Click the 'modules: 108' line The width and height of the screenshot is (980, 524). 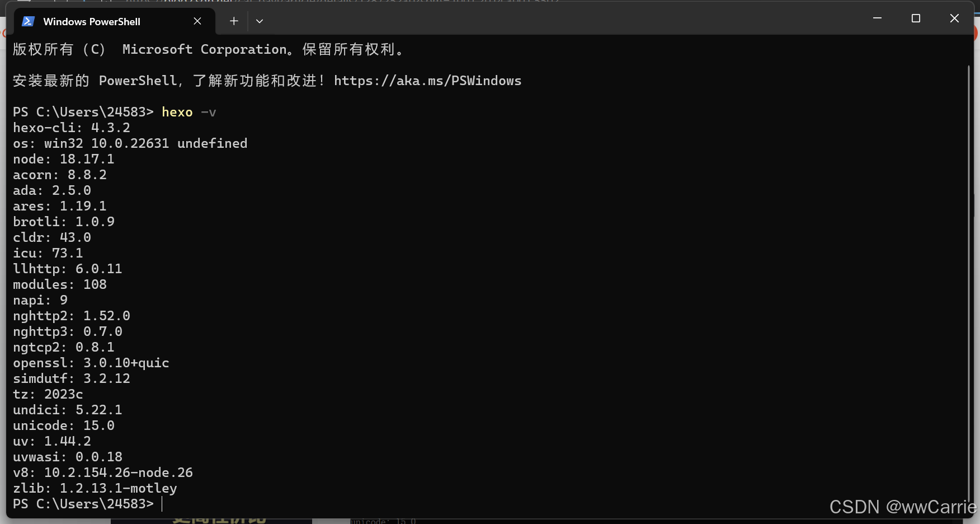point(60,285)
